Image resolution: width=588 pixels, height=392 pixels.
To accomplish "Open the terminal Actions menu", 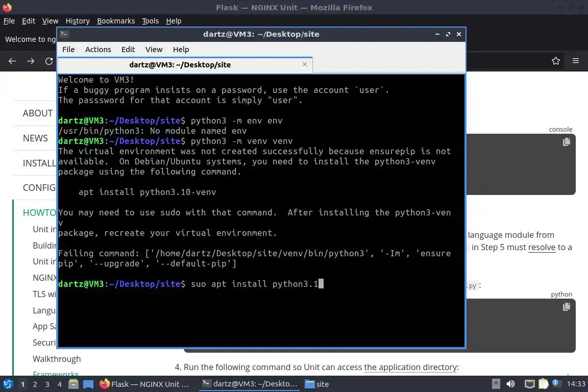I will tap(98, 50).
